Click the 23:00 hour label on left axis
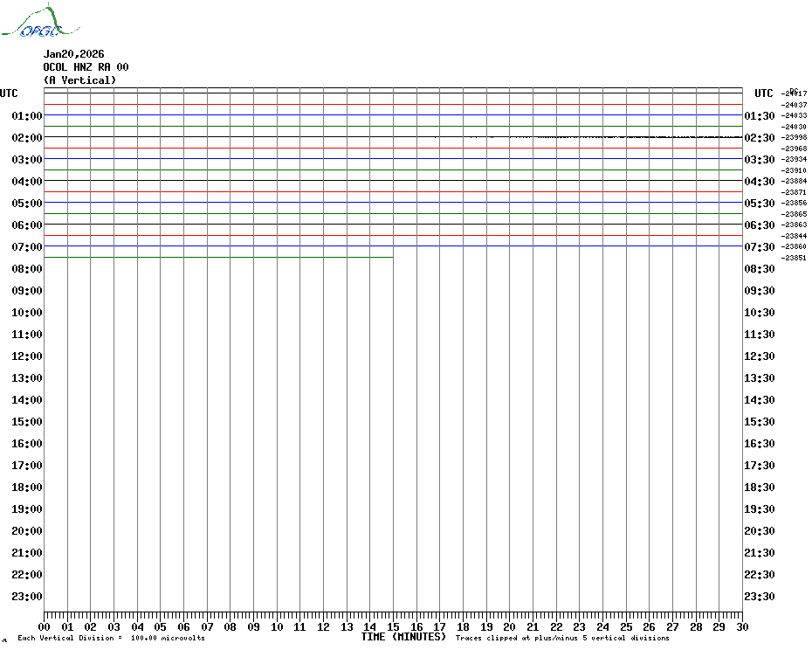Viewport: 812px width, 650px height. pos(27,597)
